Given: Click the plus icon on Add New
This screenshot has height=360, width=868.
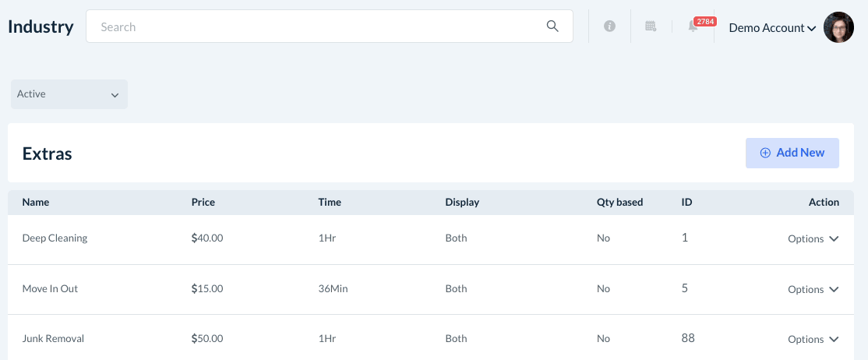Looking at the screenshot, I should [765, 153].
